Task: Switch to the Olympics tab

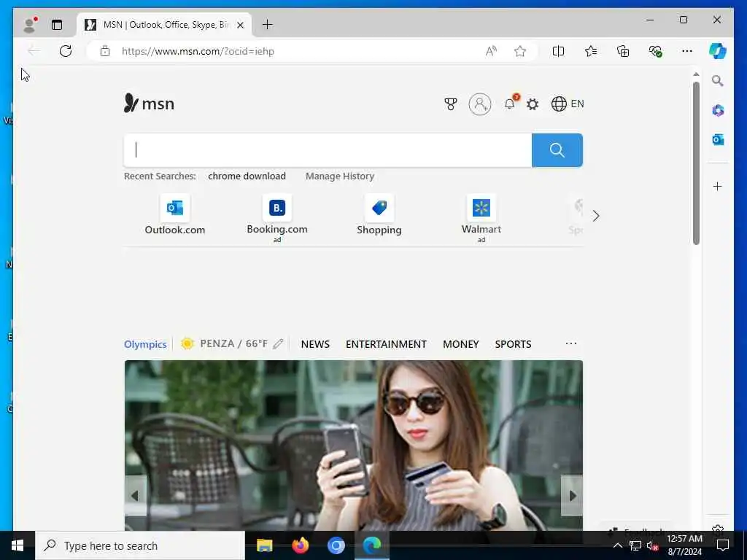Action: [x=145, y=344]
